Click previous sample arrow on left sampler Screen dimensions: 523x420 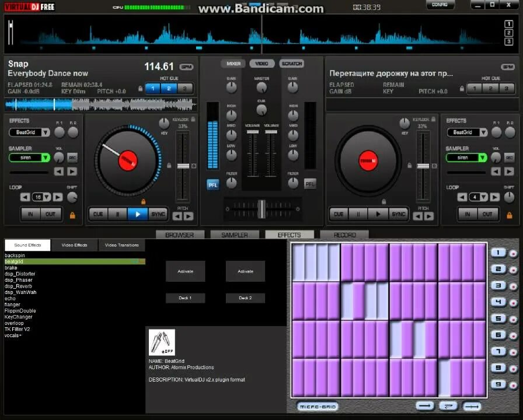[59, 171]
